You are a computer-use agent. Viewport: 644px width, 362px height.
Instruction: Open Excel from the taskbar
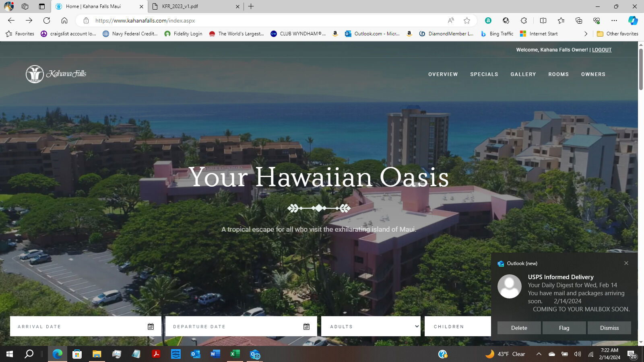point(235,354)
